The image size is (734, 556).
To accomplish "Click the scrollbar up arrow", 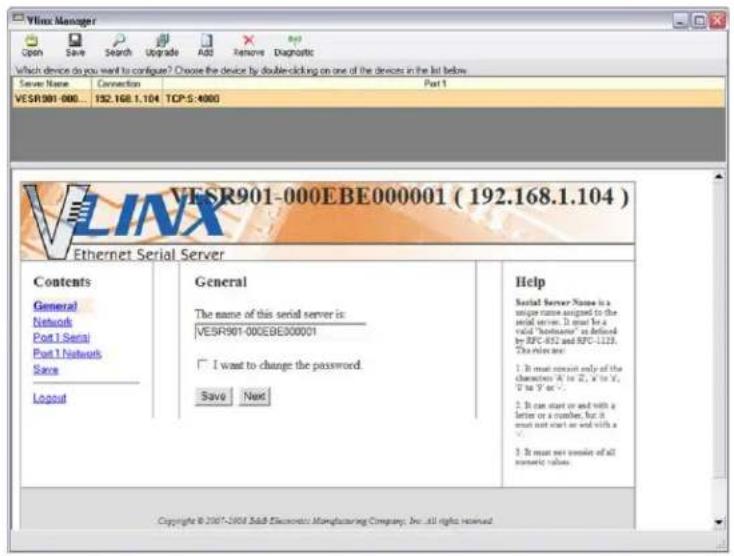I will tap(719, 176).
